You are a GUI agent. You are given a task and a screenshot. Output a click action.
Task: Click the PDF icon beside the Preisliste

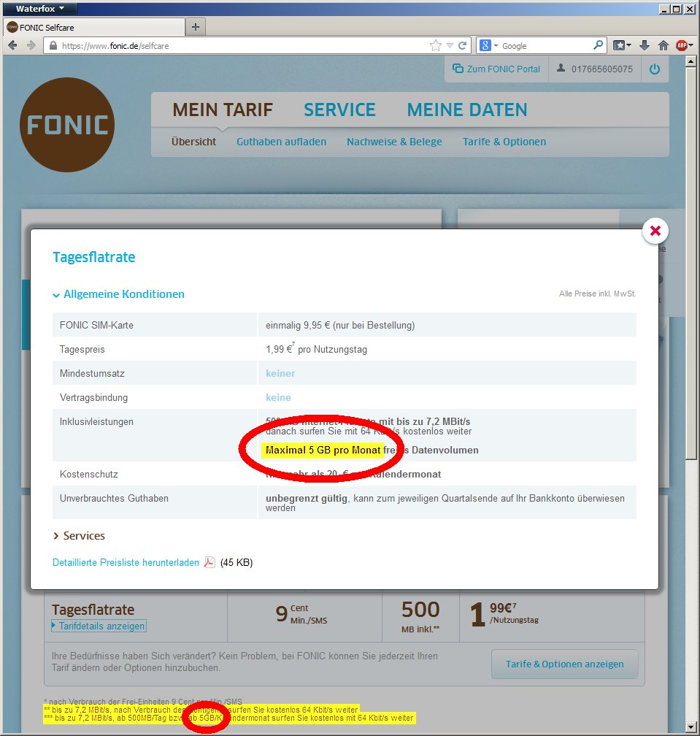tap(209, 562)
